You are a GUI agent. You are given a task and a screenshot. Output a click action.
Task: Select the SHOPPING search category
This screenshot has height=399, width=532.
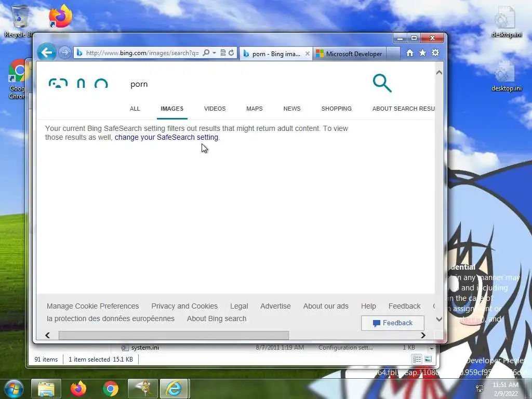(x=336, y=109)
